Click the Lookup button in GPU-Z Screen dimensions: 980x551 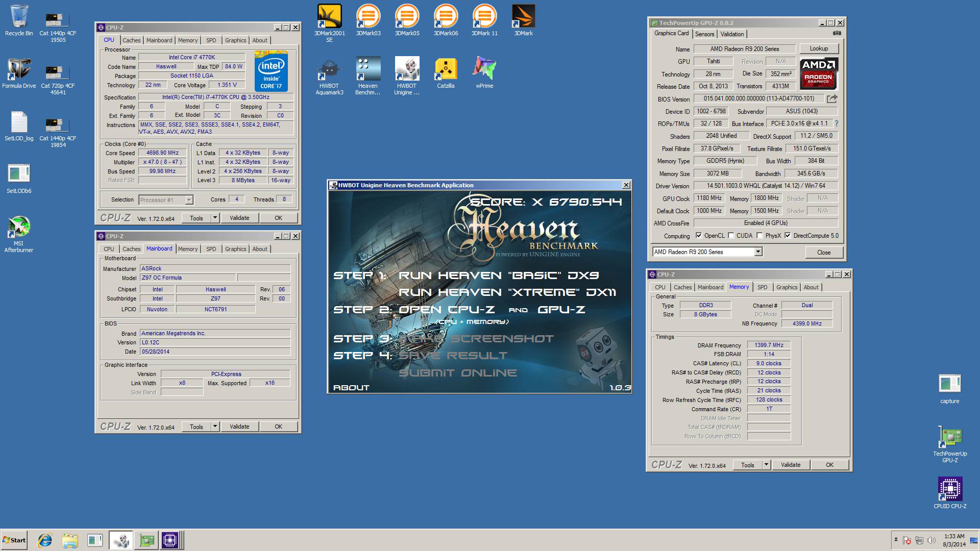pos(819,48)
